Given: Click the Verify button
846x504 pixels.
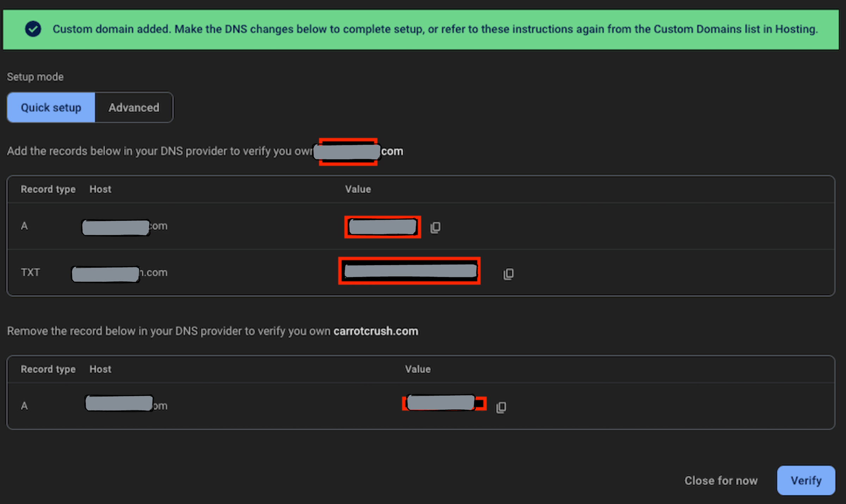Looking at the screenshot, I should (x=806, y=480).
